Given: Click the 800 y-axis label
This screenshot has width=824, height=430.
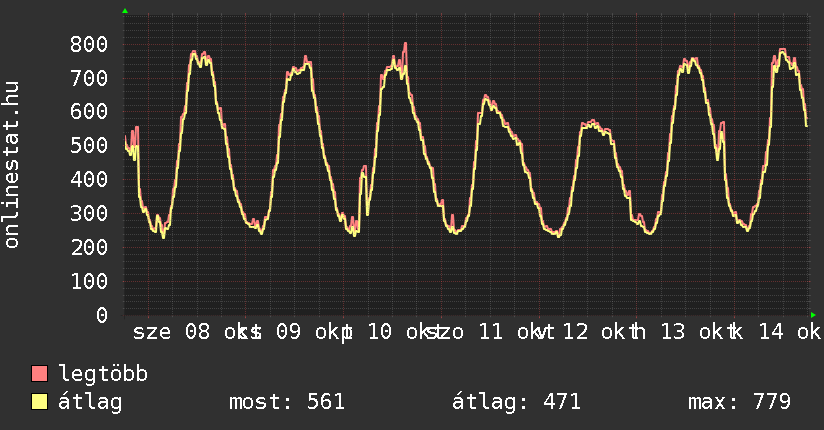Looking at the screenshot, I should tap(90, 44).
